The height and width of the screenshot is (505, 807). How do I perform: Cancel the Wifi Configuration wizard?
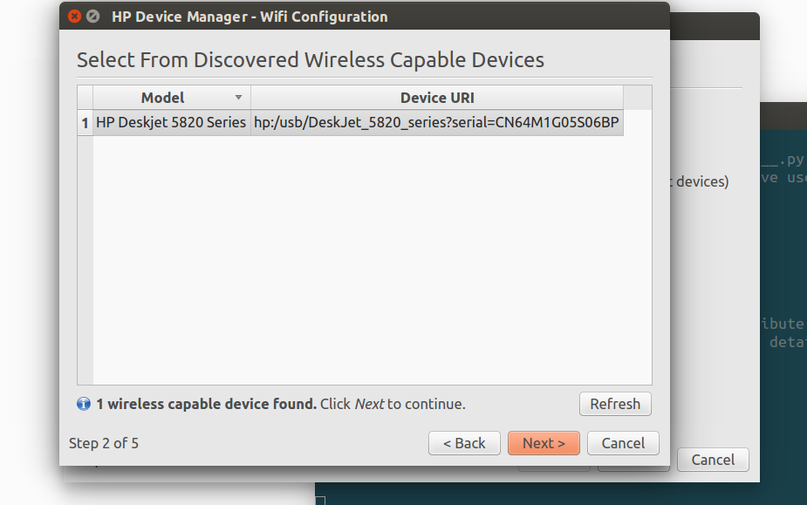click(623, 443)
